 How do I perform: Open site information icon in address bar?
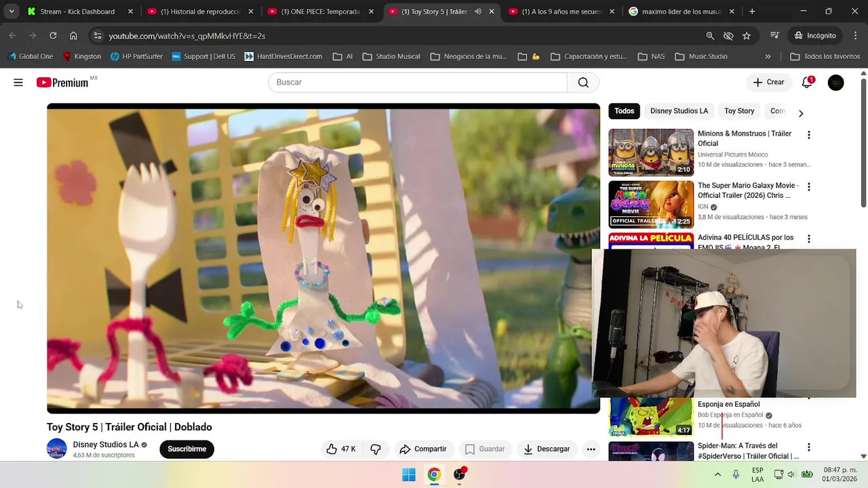click(x=98, y=35)
